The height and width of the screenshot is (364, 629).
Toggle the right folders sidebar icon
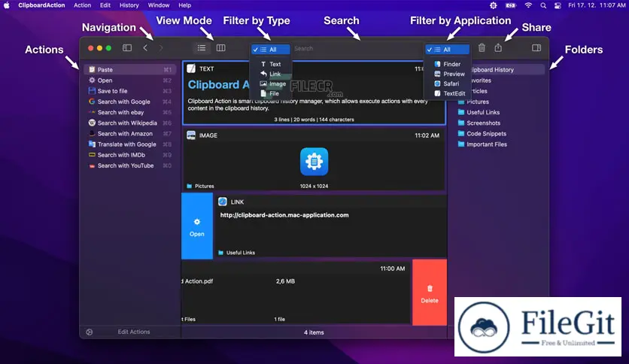click(x=536, y=48)
